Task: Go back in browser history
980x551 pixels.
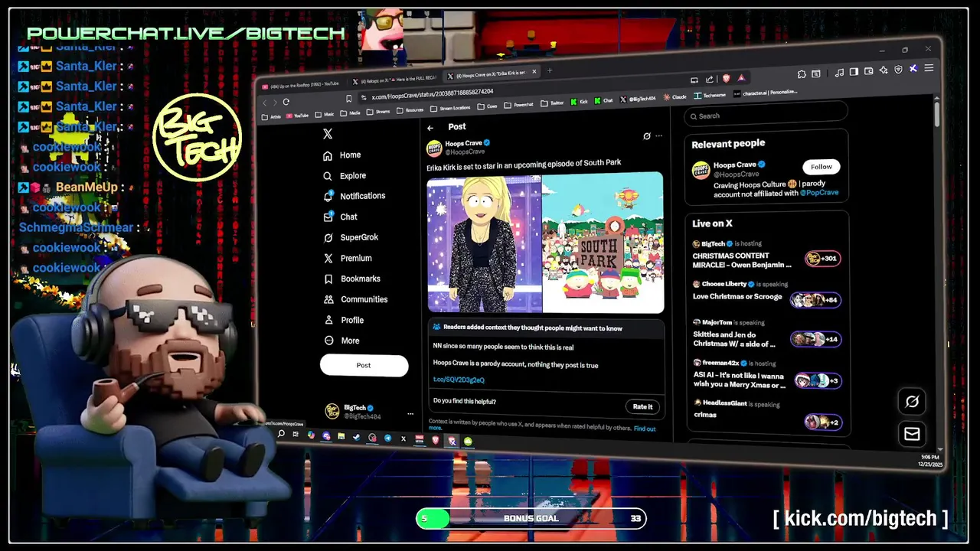Action: pos(264,103)
